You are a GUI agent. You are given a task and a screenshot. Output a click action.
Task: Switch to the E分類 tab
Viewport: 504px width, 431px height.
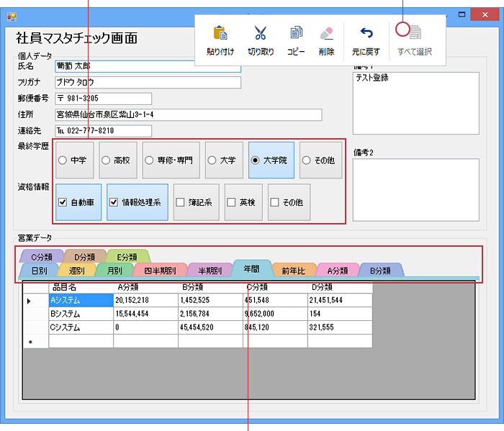point(127,257)
